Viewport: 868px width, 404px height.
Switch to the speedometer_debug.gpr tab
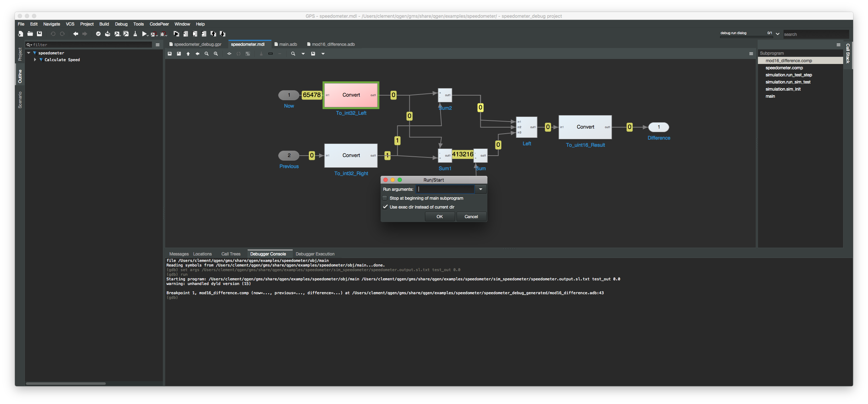[x=195, y=44]
